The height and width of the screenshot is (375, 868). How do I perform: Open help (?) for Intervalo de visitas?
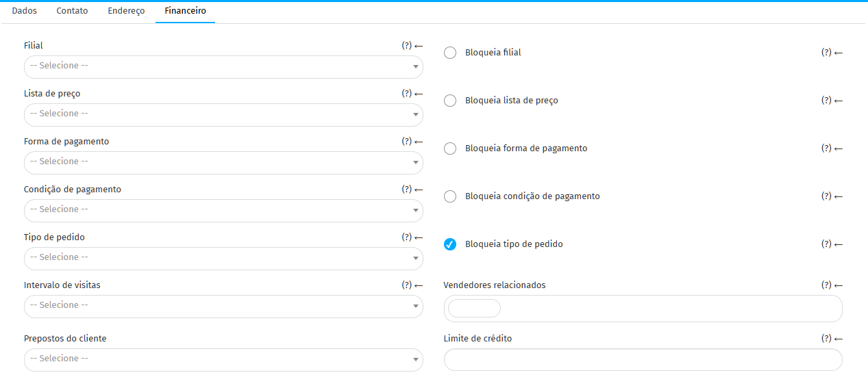pos(407,285)
